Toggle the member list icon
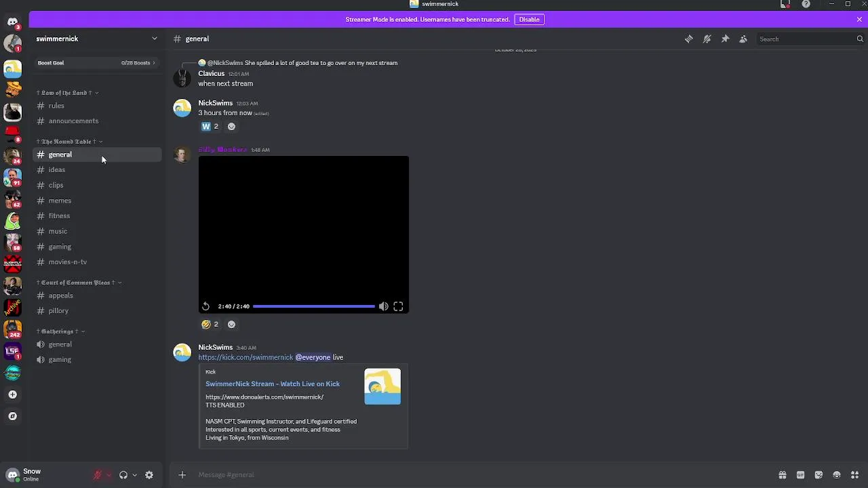868x488 pixels. click(x=743, y=39)
